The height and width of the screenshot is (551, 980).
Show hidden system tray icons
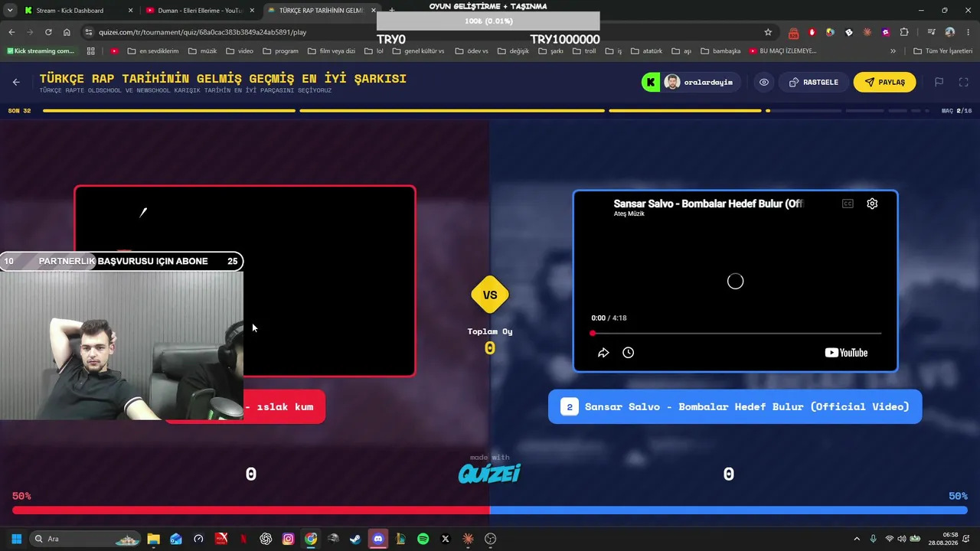pos(856,539)
